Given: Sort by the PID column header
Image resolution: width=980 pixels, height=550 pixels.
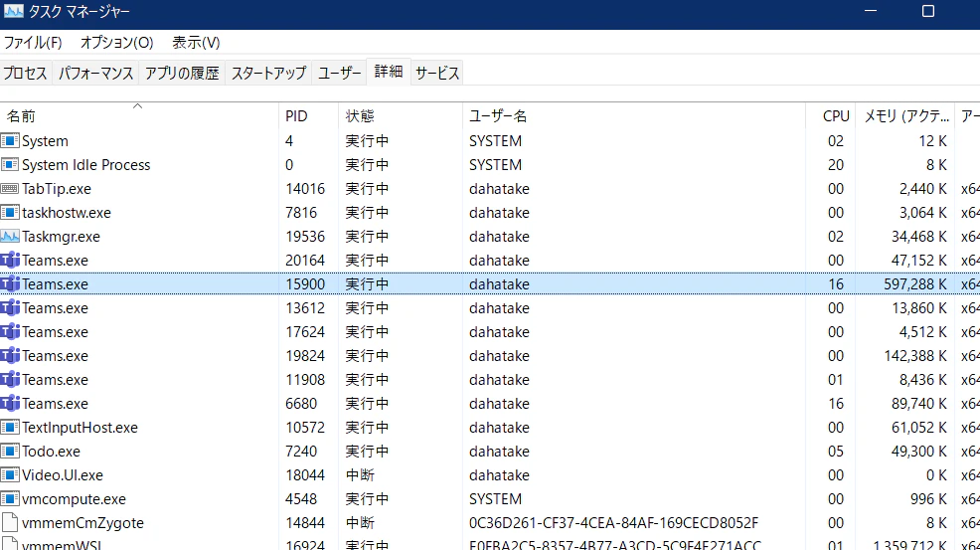Looking at the screenshot, I should [309, 116].
